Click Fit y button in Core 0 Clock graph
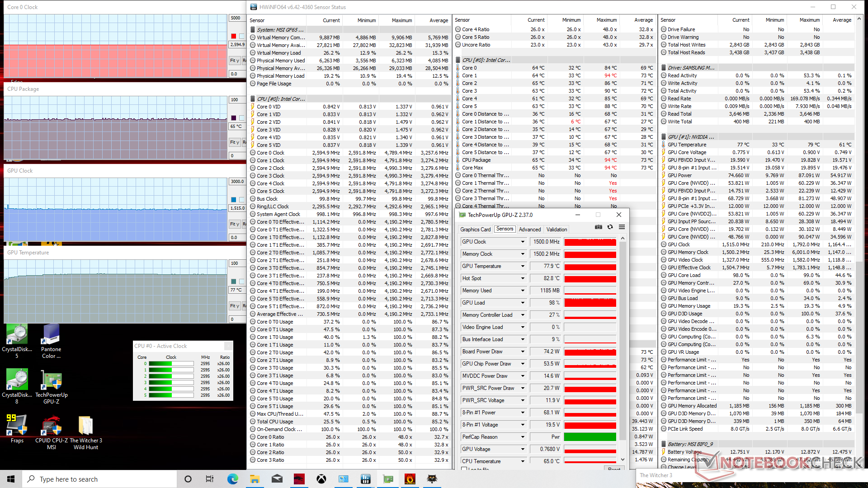The height and width of the screenshot is (488, 868). click(x=235, y=61)
